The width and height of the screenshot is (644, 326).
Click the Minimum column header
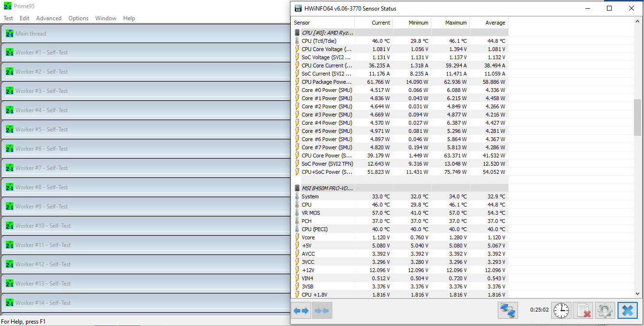click(x=412, y=23)
